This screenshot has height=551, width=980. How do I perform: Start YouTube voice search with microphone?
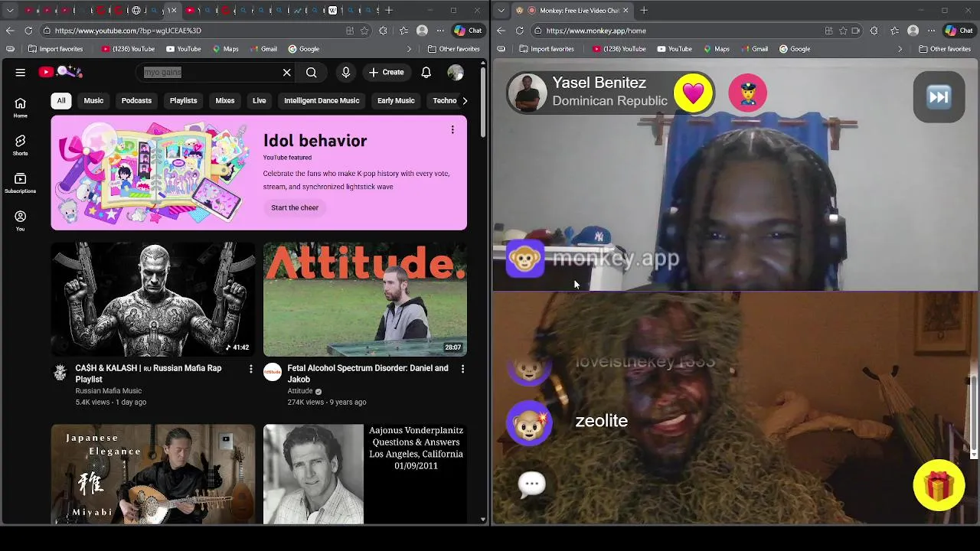[x=346, y=72]
